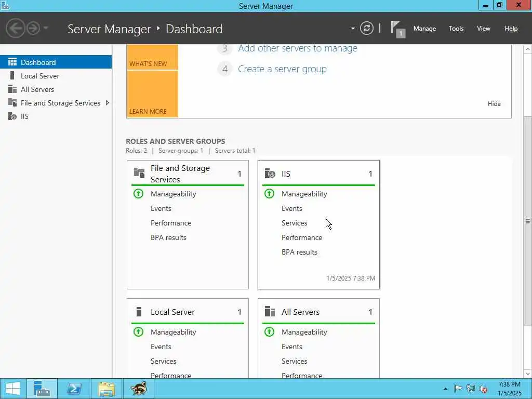Image resolution: width=532 pixels, height=399 pixels.
Task: Click the All Servers icon in sidebar
Action: point(12,89)
